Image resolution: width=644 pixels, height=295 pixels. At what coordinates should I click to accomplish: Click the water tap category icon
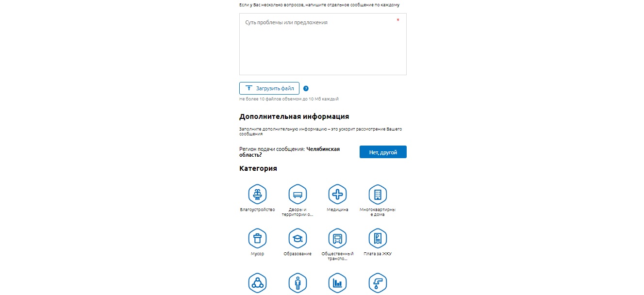click(378, 283)
